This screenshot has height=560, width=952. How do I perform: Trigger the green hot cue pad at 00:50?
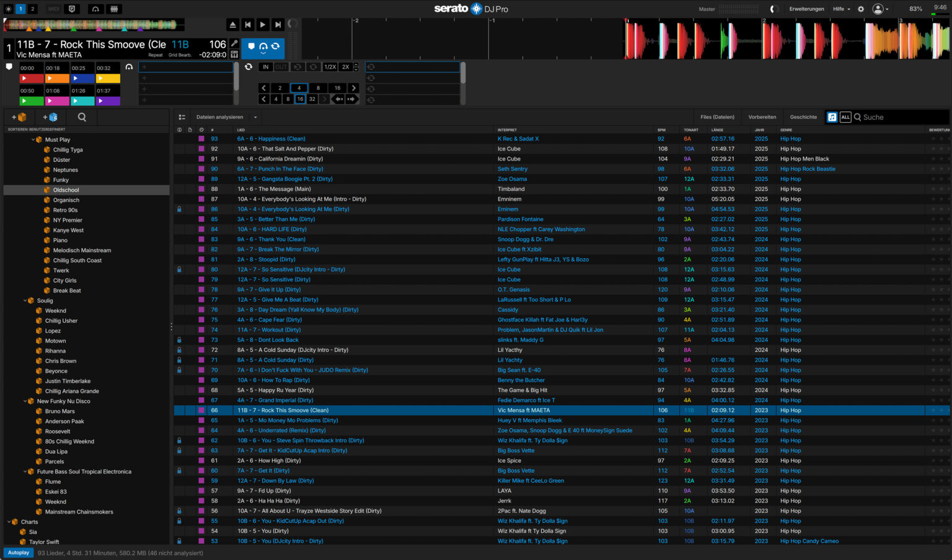31,100
